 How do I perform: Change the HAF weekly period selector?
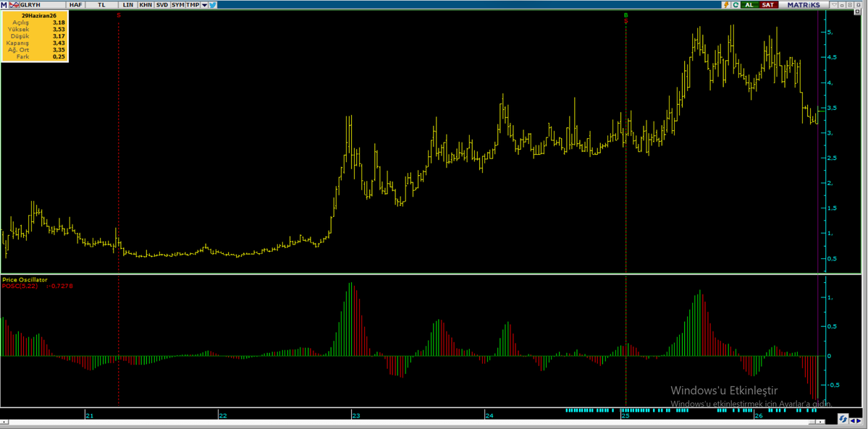coord(76,4)
